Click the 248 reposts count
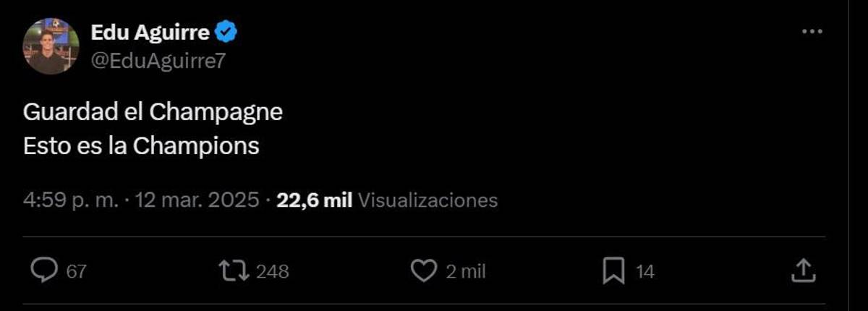The image size is (868, 311). point(273,272)
